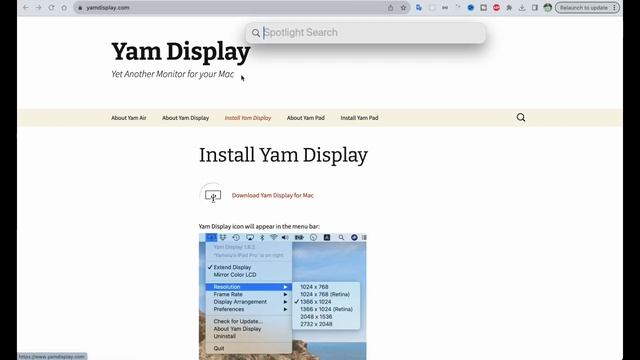Screen dimensions: 640x360
Task: Click the grey square extension icon
Action: tap(432, 8)
